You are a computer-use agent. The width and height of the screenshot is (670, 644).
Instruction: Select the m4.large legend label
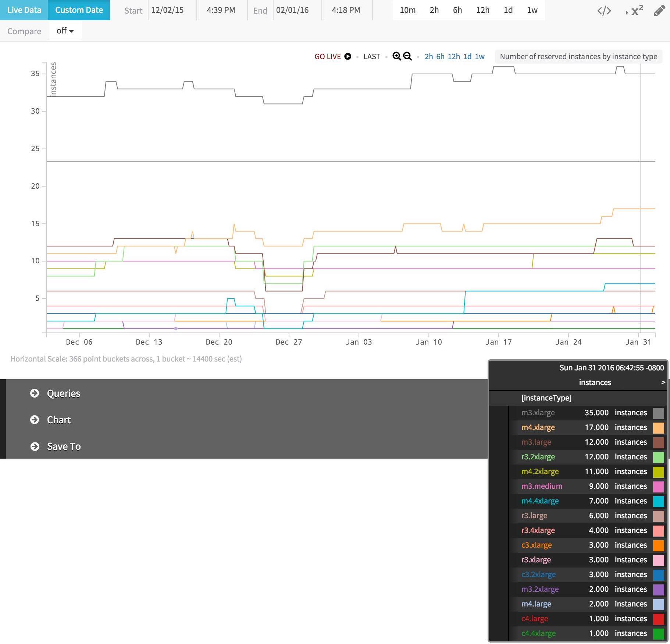tap(536, 604)
